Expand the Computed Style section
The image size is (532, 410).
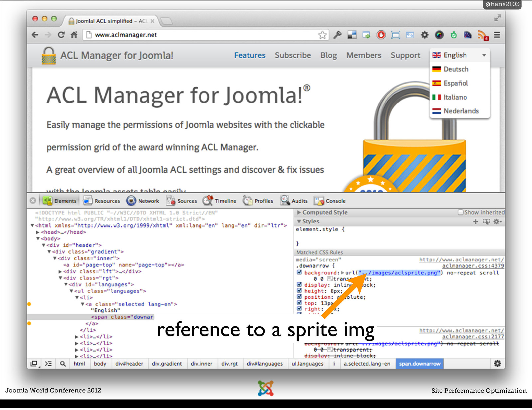[x=299, y=212]
